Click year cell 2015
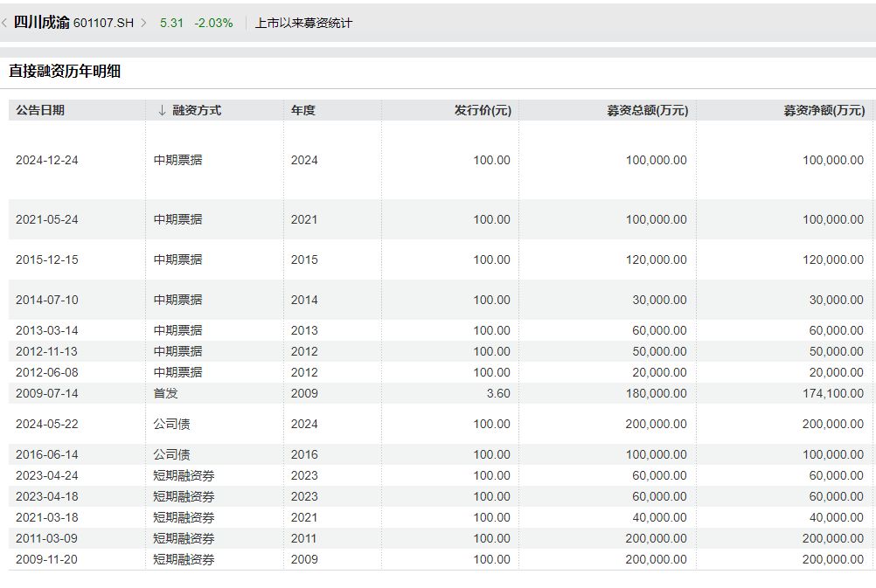 click(304, 259)
